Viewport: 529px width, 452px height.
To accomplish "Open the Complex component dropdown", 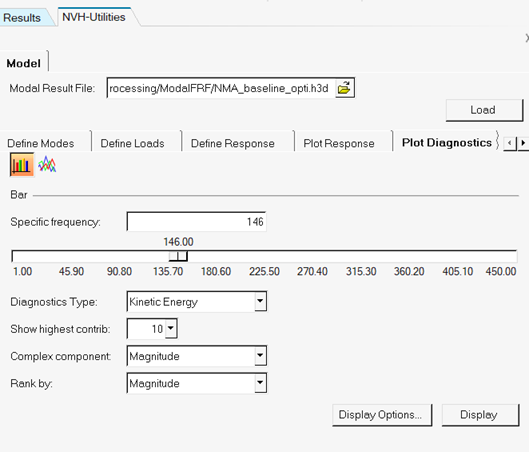I will (x=260, y=356).
